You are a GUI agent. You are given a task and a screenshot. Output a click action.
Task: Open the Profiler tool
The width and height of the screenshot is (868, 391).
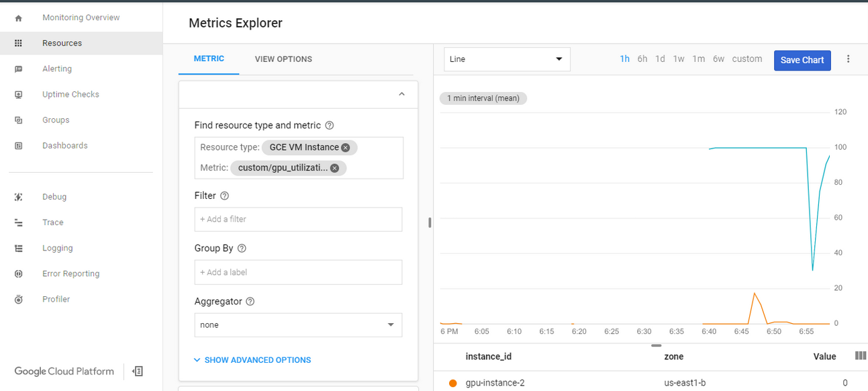click(x=56, y=298)
